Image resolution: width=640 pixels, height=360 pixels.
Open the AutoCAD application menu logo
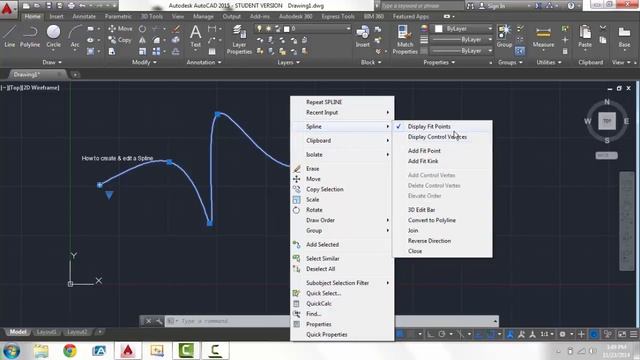(x=7, y=8)
